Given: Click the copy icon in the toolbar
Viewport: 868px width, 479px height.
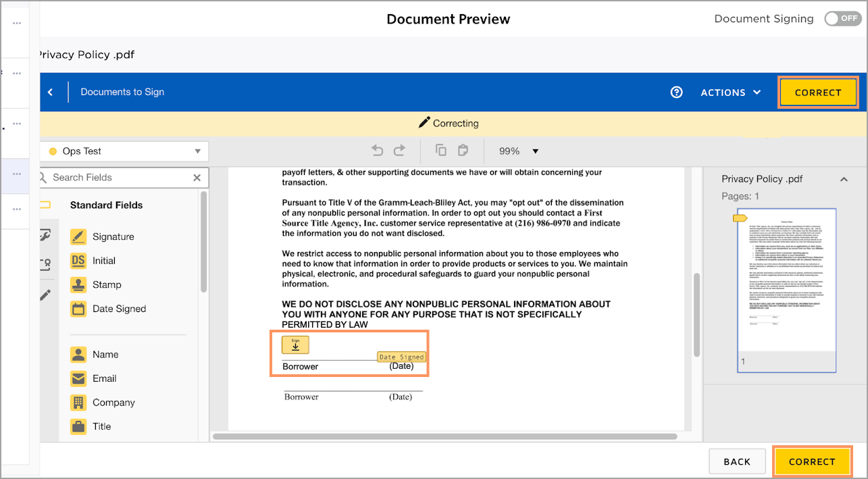Looking at the screenshot, I should coord(440,150).
